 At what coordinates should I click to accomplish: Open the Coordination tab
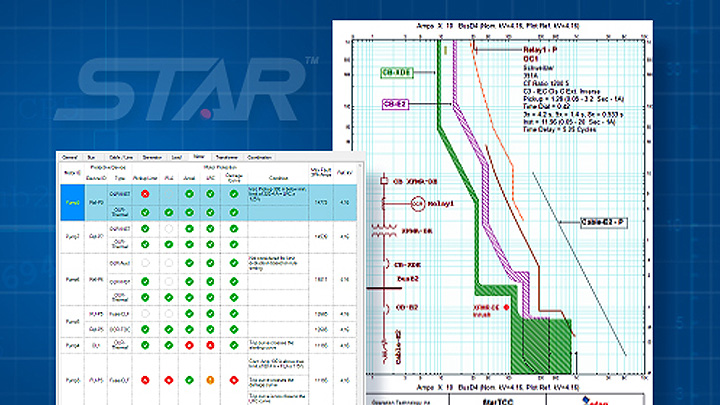click(x=259, y=158)
